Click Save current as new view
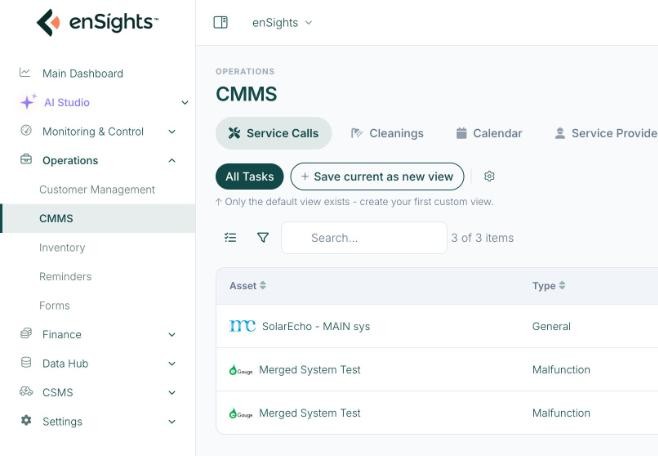 pos(377,177)
